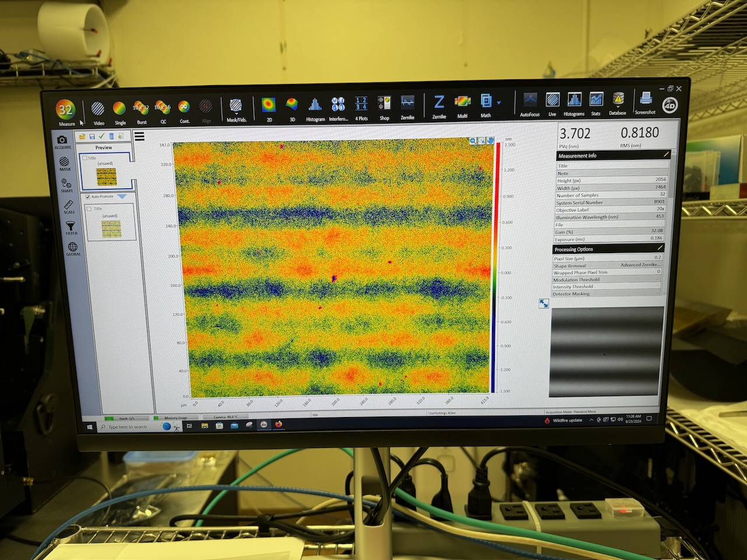Open a measurement file with folder icon

pos(83,136)
